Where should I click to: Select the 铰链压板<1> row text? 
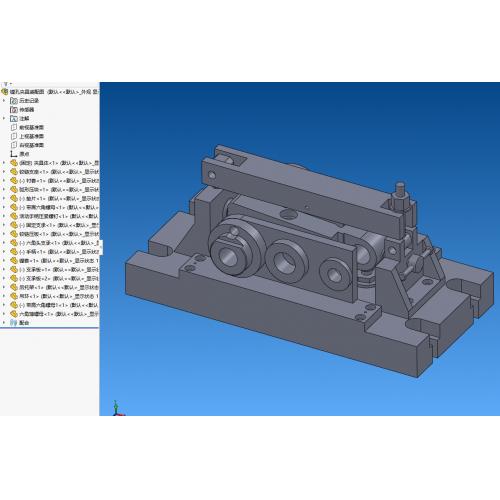59,234
